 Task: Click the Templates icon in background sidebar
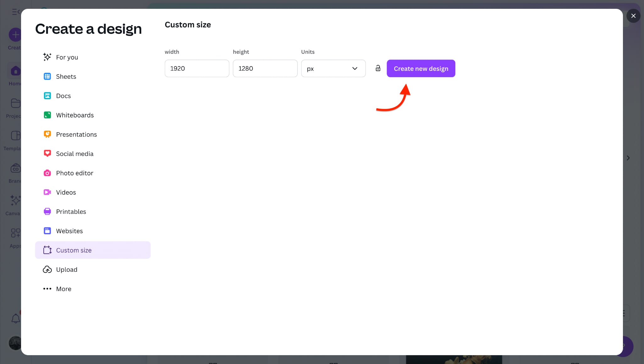(15, 135)
